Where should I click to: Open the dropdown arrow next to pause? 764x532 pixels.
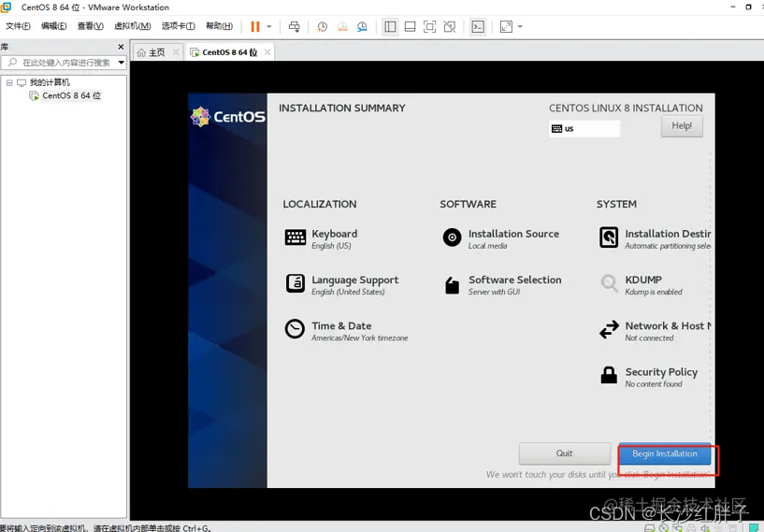[269, 27]
